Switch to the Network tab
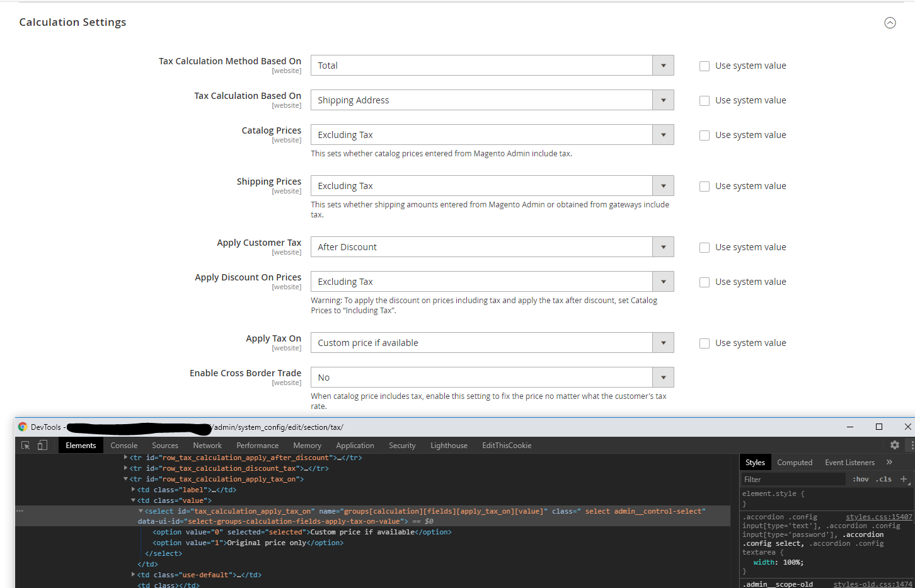Viewport: 915px width, 588px height. (x=207, y=446)
